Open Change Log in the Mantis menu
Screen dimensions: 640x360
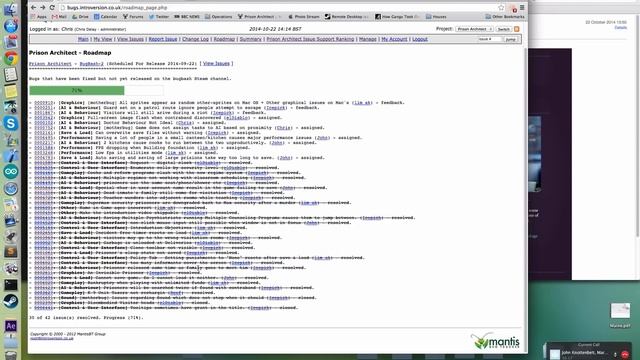tap(195, 39)
